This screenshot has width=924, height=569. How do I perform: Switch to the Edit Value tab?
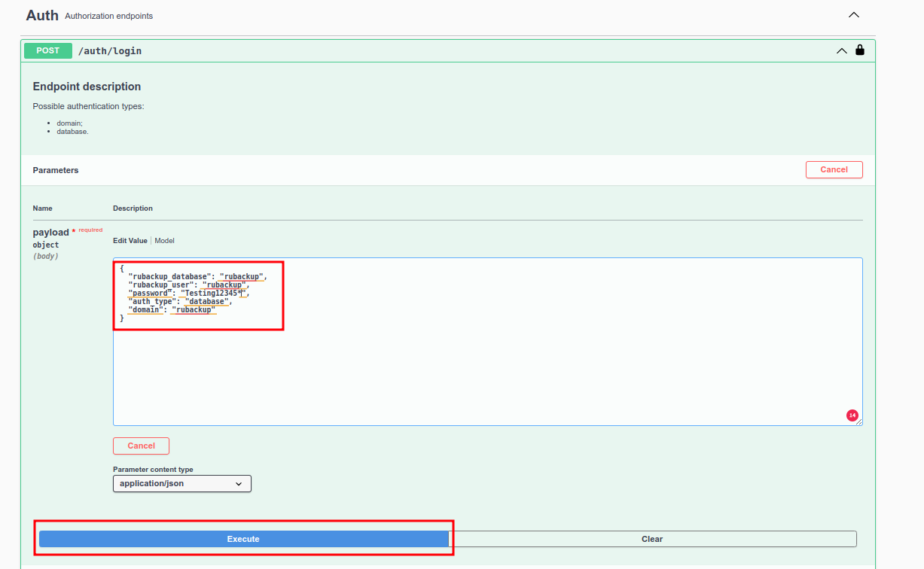tap(130, 241)
